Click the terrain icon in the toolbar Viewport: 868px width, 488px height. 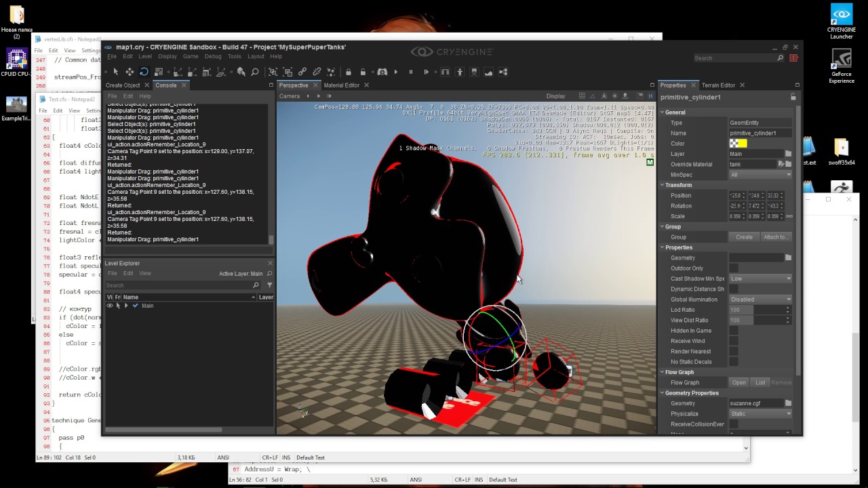point(488,72)
